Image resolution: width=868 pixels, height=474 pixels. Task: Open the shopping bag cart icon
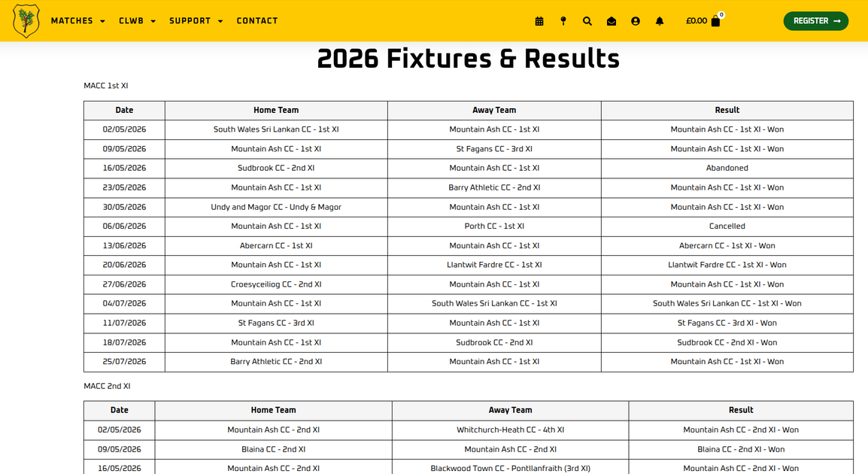pyautogui.click(x=715, y=22)
